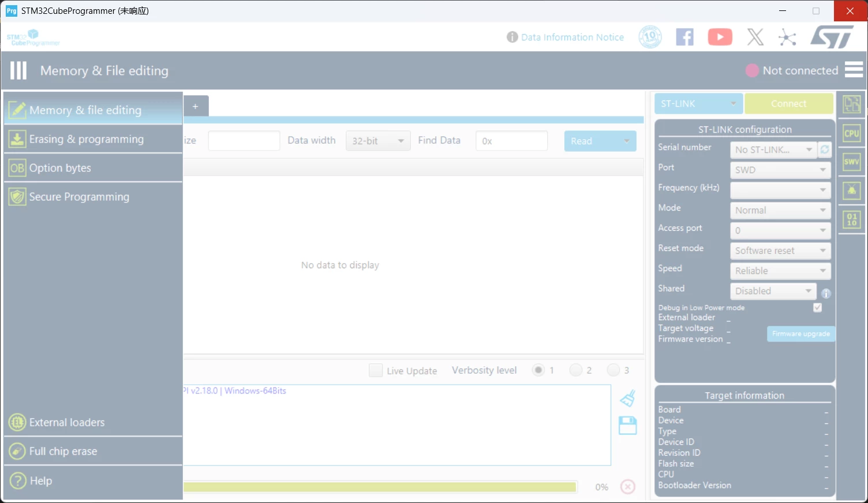Open the CPU panel icon
This screenshot has height=503, width=868.
(852, 133)
